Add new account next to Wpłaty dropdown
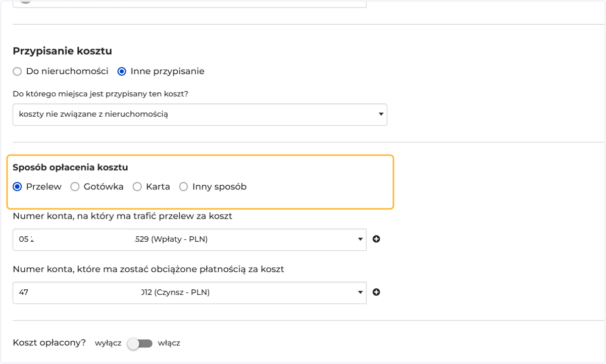Viewport: 606px width, 364px height. pos(376,239)
